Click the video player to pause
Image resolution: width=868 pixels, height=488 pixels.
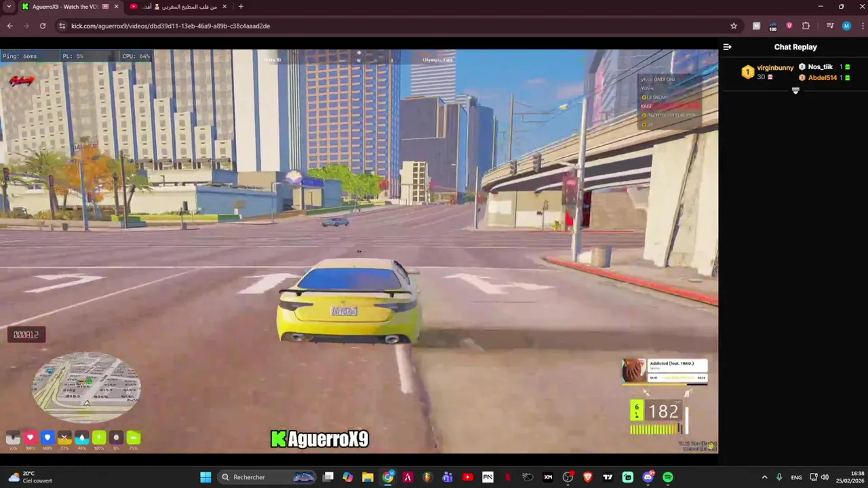tap(359, 251)
